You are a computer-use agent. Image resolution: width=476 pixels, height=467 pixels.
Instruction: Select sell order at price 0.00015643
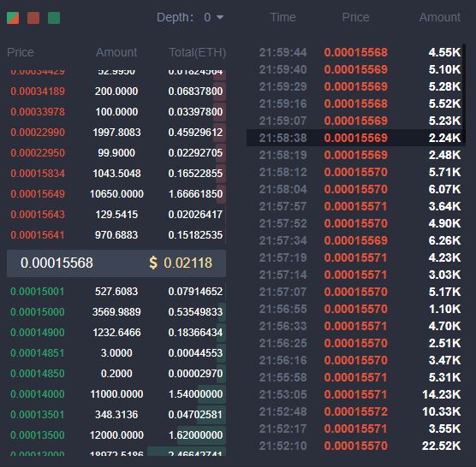116,215
